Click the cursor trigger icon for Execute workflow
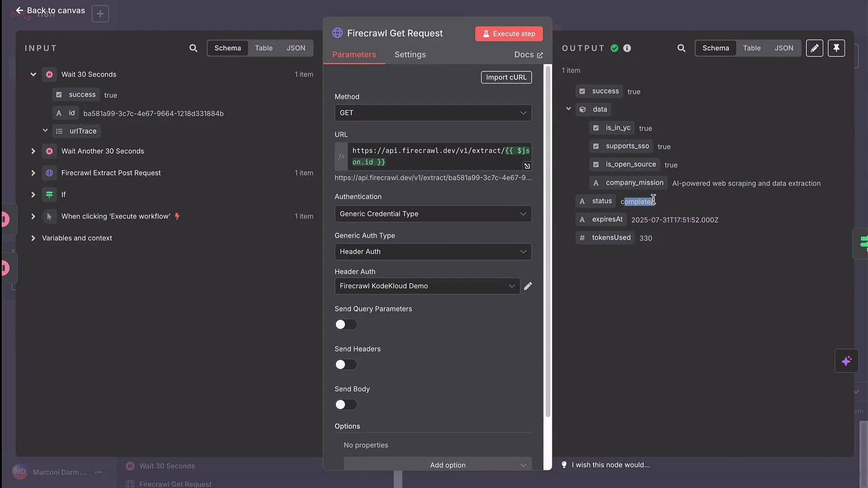 coord(49,216)
